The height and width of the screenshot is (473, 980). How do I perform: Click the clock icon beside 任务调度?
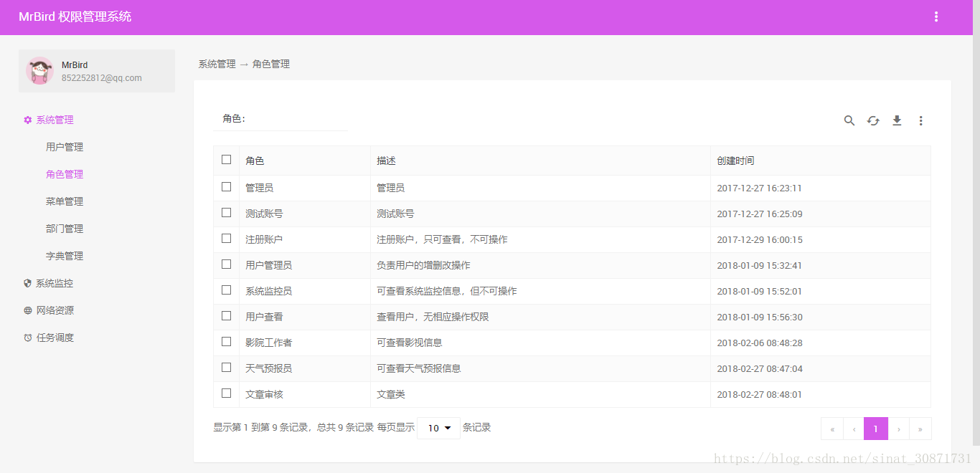point(28,338)
